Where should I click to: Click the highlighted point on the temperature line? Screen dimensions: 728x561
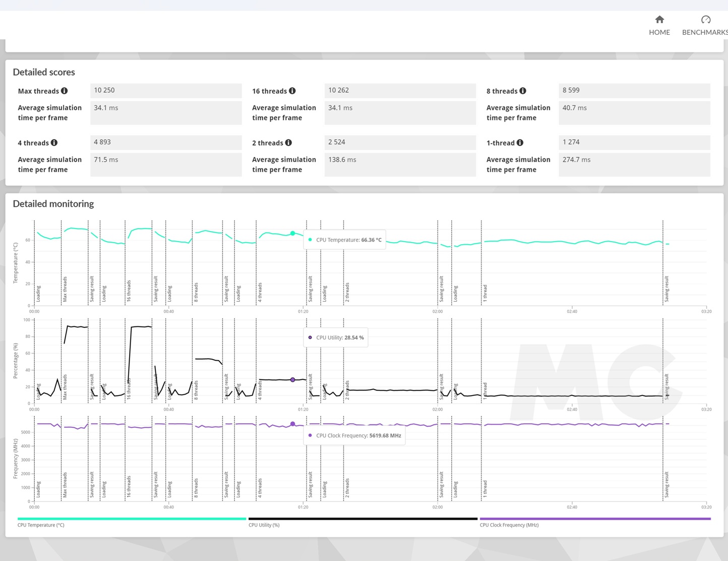coord(292,233)
